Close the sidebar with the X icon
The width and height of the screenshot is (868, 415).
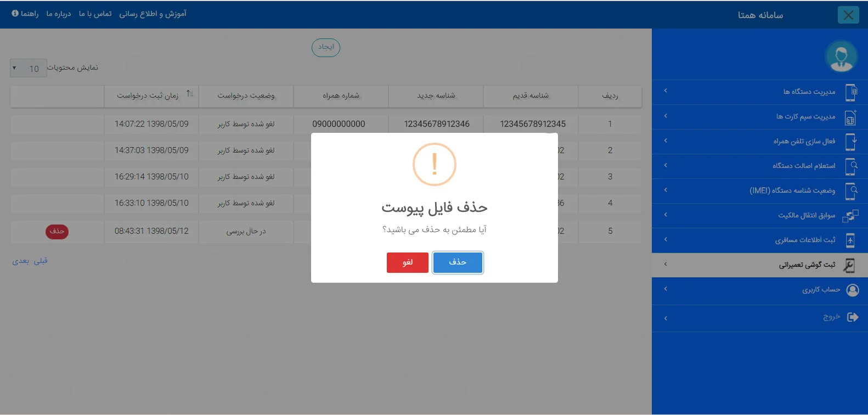point(848,15)
